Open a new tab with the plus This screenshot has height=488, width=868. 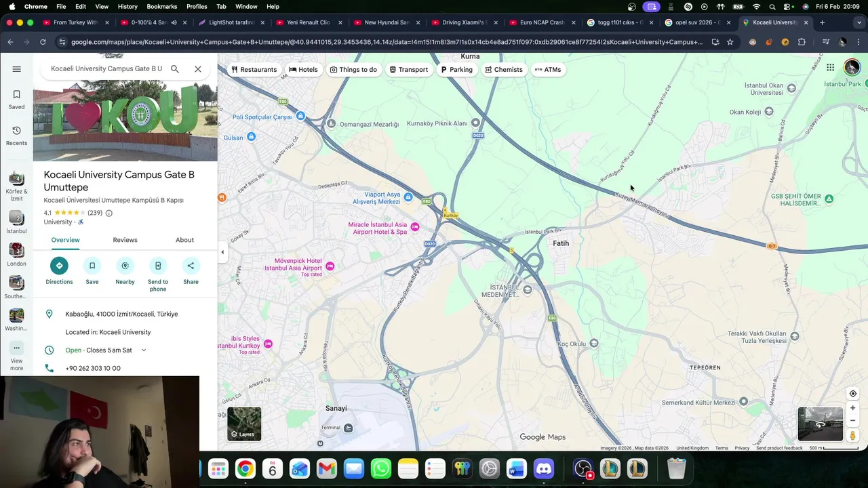coord(822,22)
